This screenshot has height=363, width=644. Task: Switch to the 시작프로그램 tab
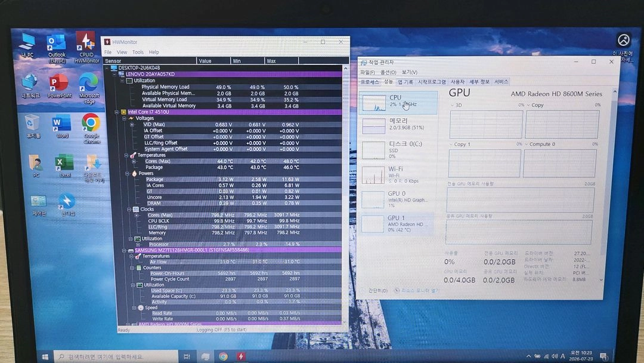click(432, 82)
